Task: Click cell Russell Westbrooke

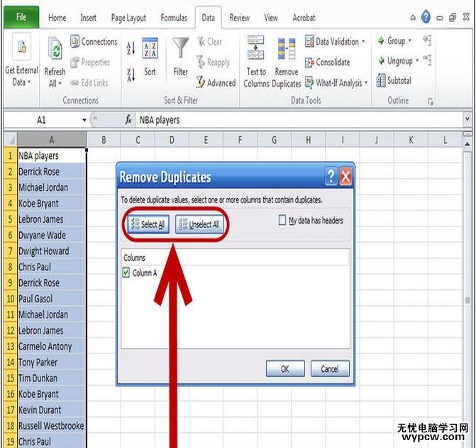Action: tap(52, 425)
